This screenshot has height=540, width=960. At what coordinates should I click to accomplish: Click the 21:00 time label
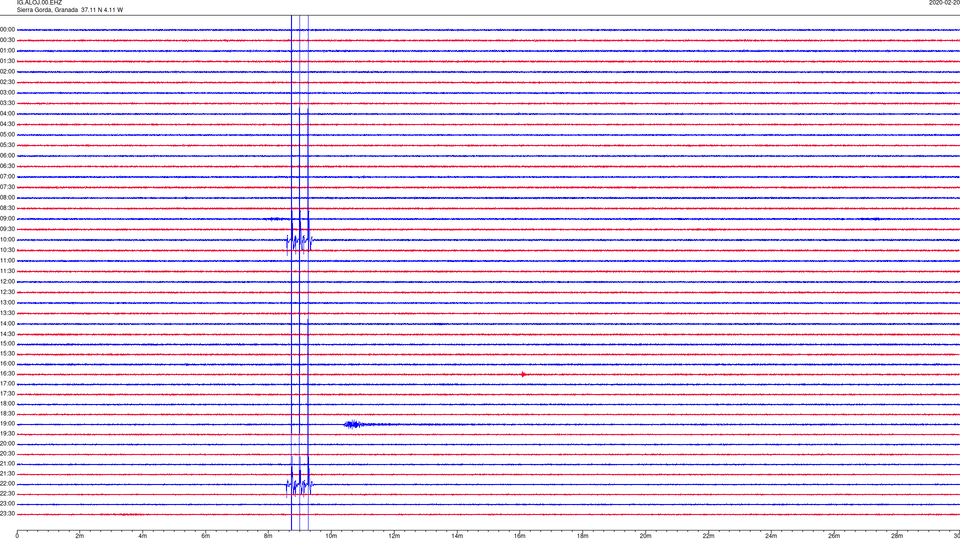(x=7, y=463)
